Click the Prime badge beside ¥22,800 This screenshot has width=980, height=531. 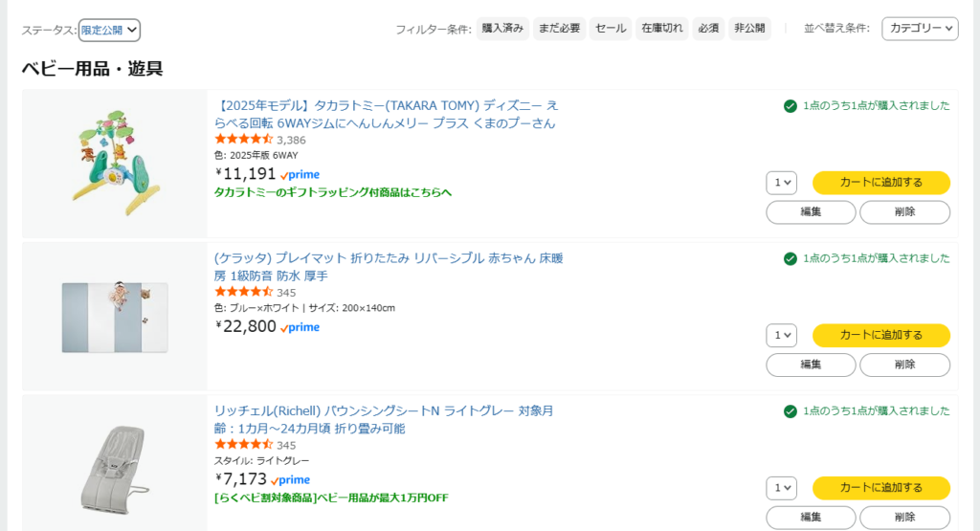point(301,327)
